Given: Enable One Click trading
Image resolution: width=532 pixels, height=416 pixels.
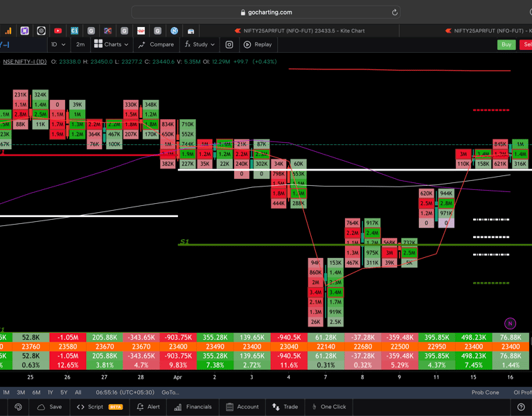Looking at the screenshot, I should point(329,407).
